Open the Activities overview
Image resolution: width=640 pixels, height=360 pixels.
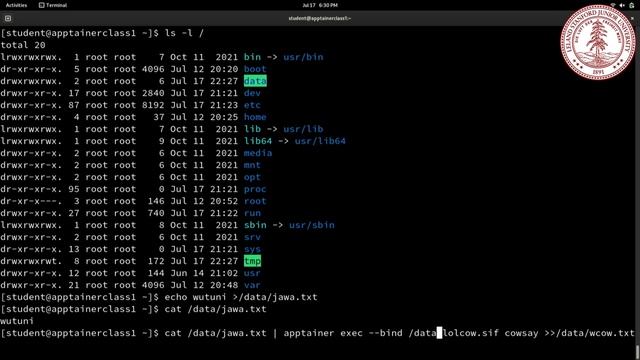16,5
